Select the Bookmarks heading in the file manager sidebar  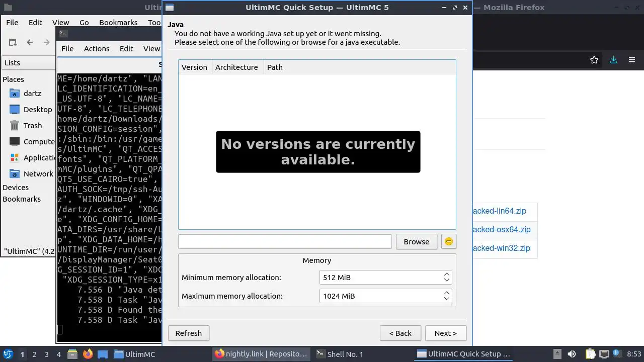pyautogui.click(x=22, y=199)
